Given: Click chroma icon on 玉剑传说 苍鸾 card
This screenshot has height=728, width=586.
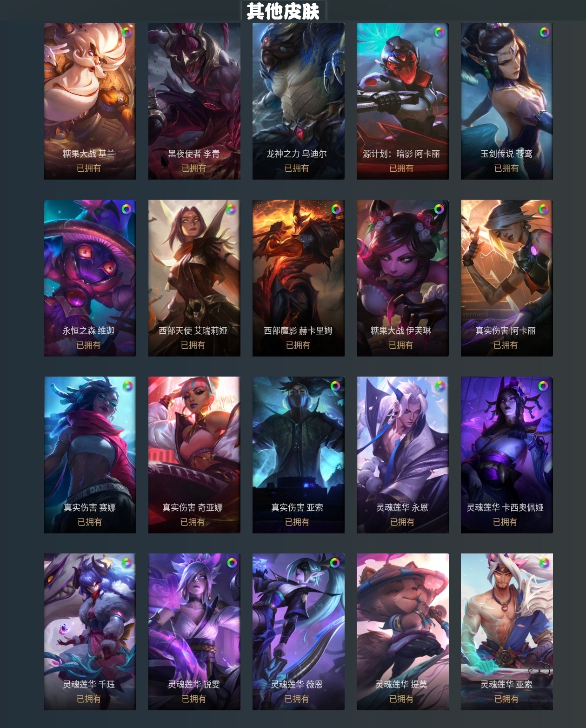Looking at the screenshot, I should coord(544,32).
